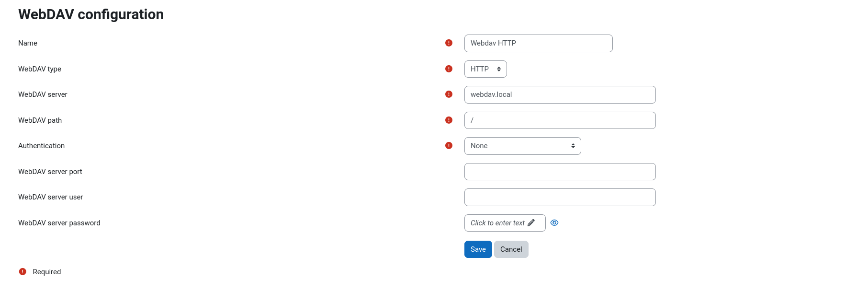
Task: Click the required icon beside WebDAV server
Action: (449, 94)
